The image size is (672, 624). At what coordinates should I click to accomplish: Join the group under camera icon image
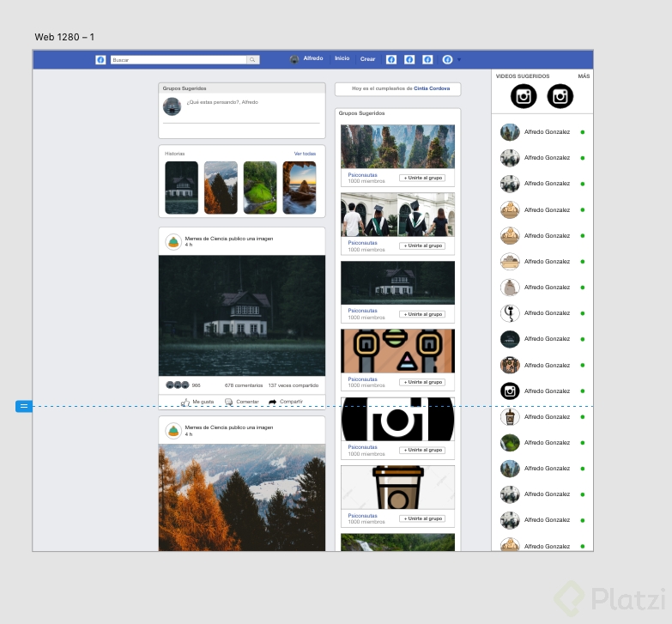click(422, 450)
